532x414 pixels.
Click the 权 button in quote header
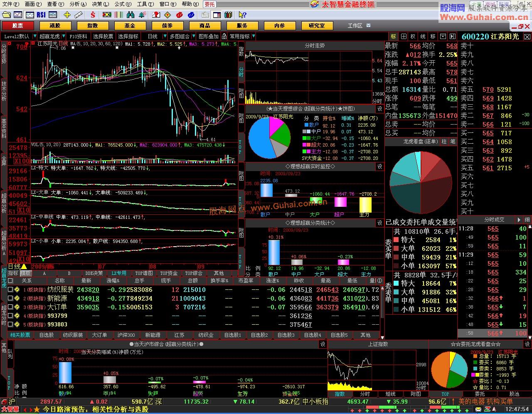point(413,37)
